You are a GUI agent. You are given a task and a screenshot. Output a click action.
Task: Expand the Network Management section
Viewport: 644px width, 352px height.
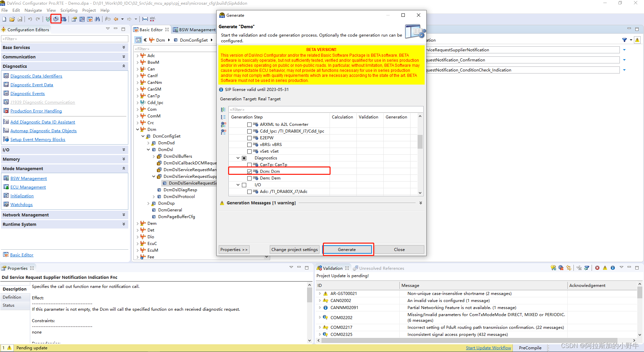tap(124, 215)
